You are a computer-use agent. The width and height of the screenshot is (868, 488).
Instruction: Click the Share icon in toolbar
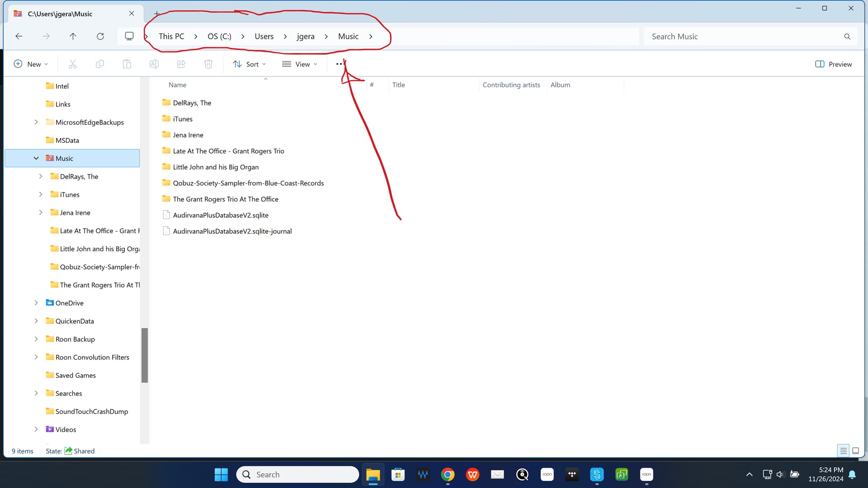click(181, 64)
